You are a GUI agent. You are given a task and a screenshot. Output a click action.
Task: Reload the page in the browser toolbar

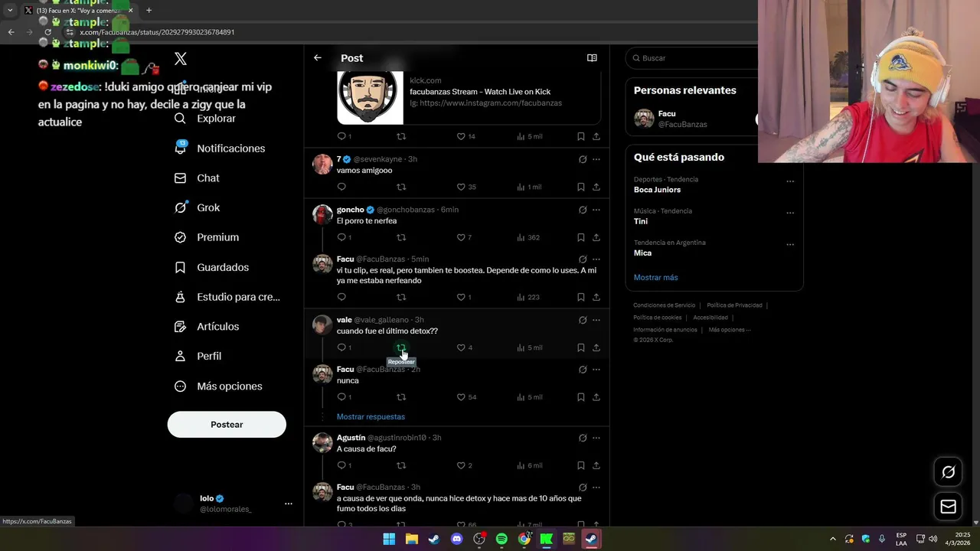[x=47, y=32]
